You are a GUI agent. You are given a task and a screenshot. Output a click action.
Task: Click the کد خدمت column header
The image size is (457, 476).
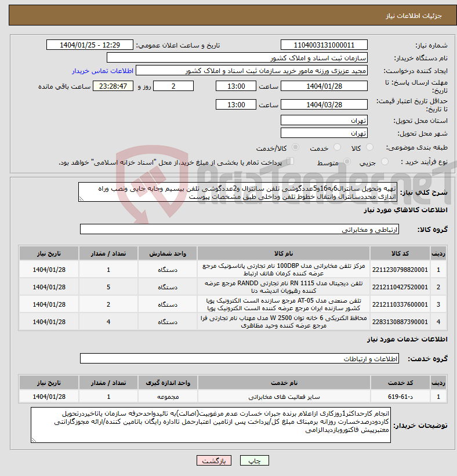[x=400, y=383]
